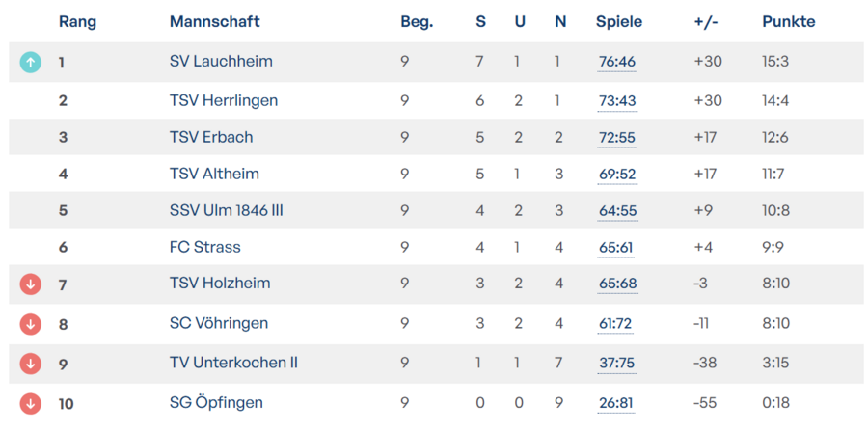
Task: Click the Rang column header
Action: (77, 21)
